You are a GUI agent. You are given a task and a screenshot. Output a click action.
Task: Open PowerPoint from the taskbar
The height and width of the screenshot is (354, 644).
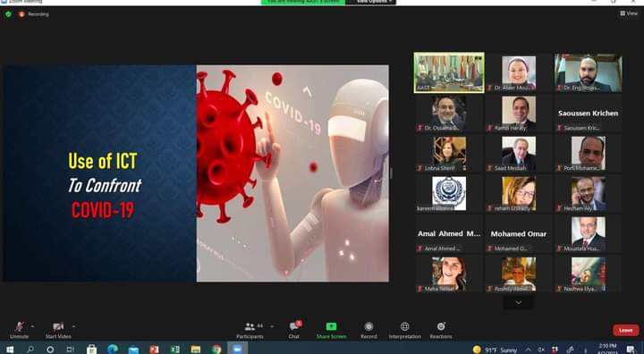pyautogui.click(x=155, y=349)
